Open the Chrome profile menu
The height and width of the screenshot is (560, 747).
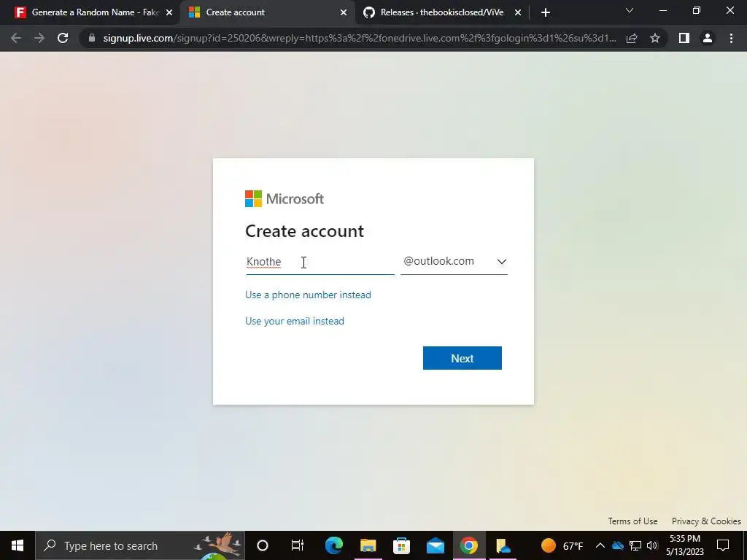pos(708,38)
